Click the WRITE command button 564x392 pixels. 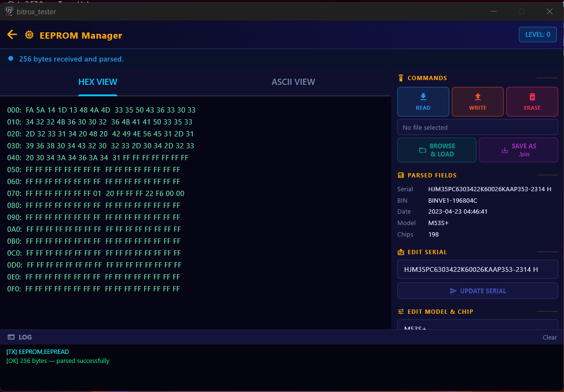(478, 102)
